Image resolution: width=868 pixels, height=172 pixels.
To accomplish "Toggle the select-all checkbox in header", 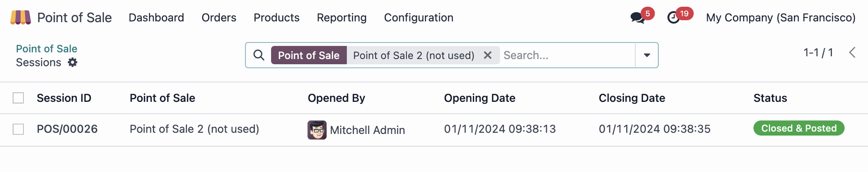I will [18, 98].
